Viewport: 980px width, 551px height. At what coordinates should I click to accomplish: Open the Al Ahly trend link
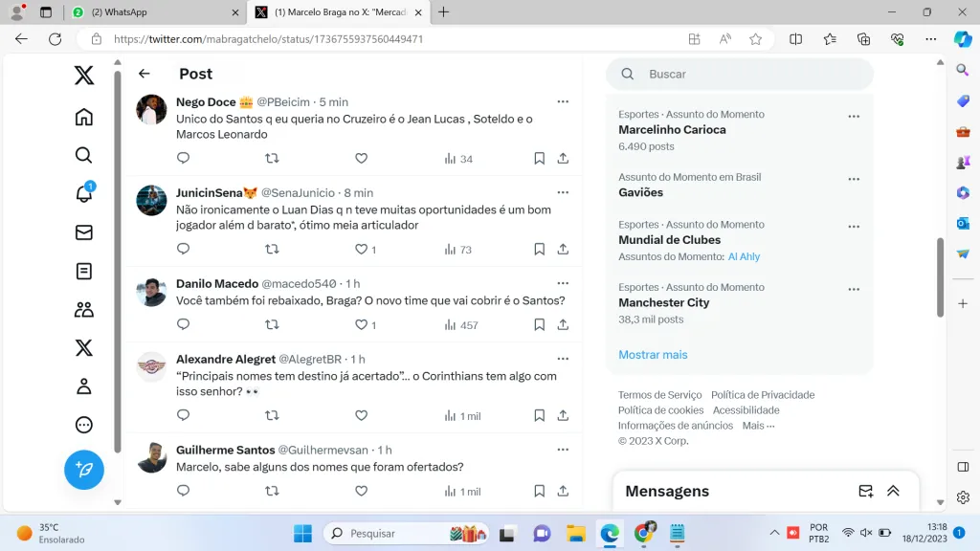click(x=744, y=256)
